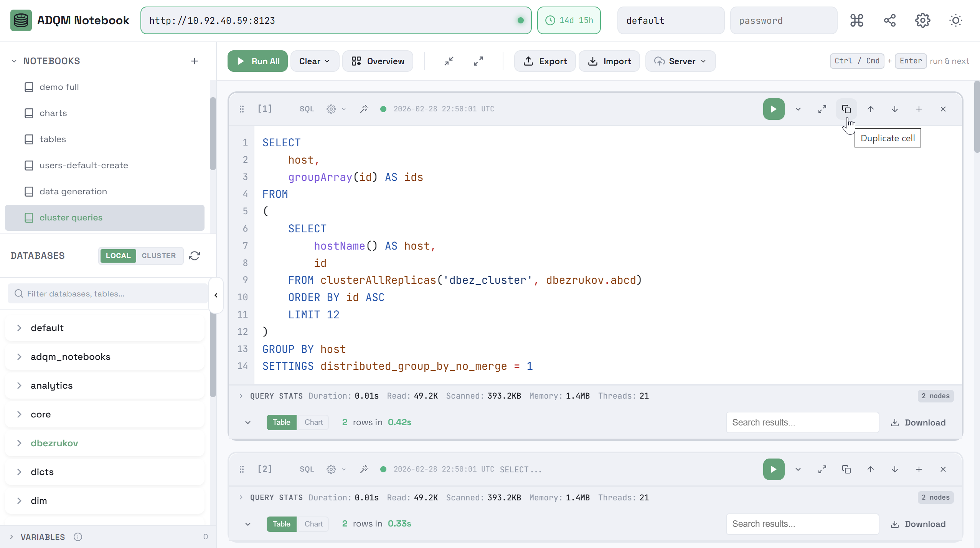This screenshot has width=980, height=548.
Task: Refresh the databases list
Action: (195, 256)
